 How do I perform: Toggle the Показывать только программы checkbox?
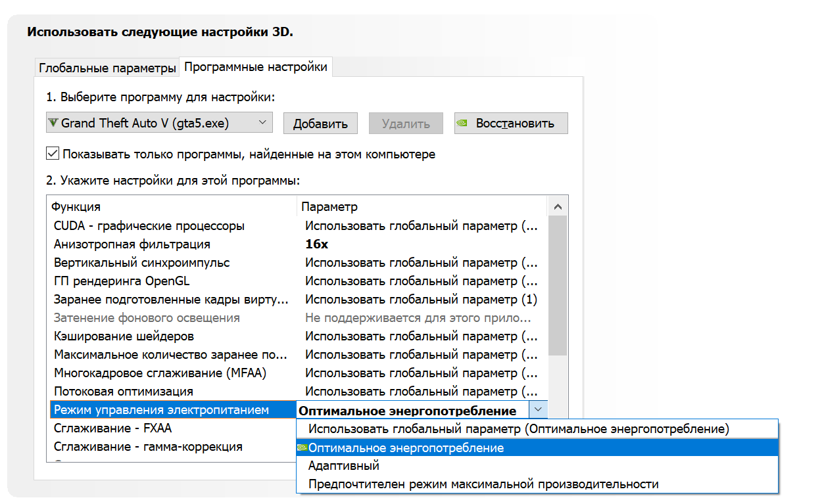click(x=53, y=154)
